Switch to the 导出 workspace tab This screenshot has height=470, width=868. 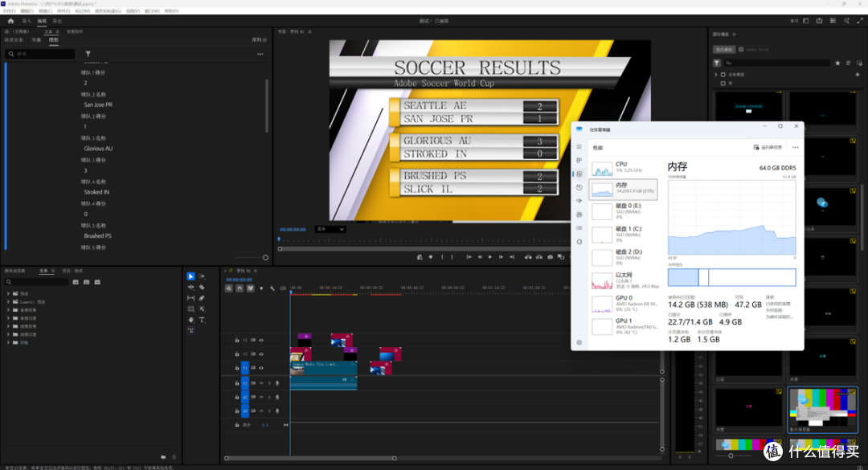57,21
